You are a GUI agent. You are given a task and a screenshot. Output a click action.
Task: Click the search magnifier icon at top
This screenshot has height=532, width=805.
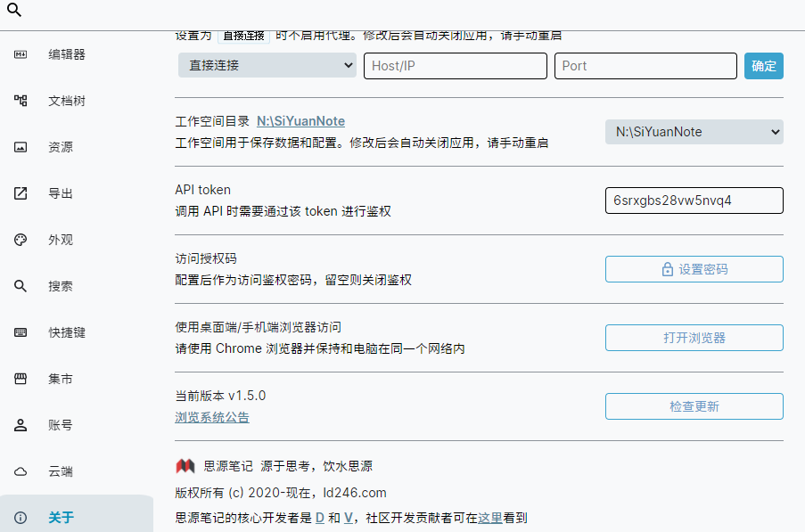(13, 12)
